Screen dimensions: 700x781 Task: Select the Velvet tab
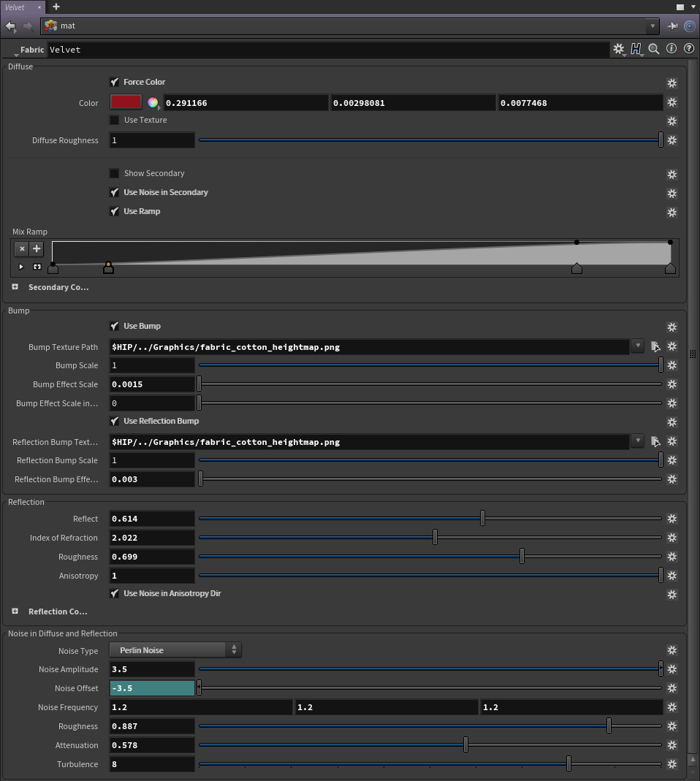point(15,7)
